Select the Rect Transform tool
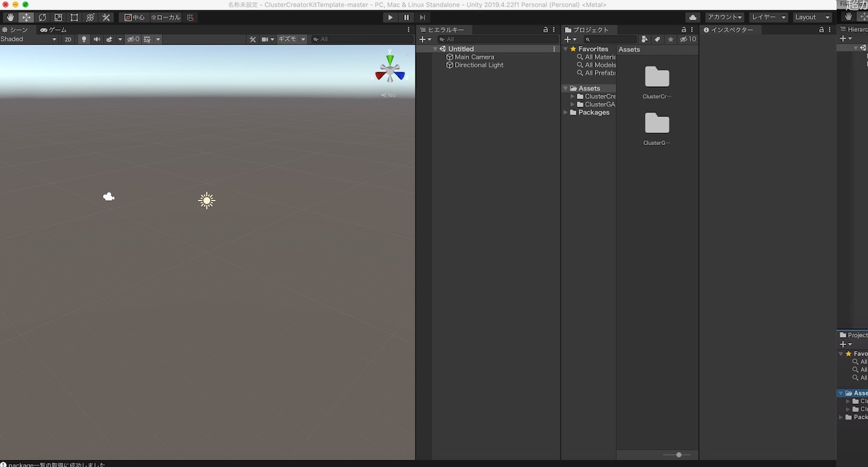 tap(74, 17)
